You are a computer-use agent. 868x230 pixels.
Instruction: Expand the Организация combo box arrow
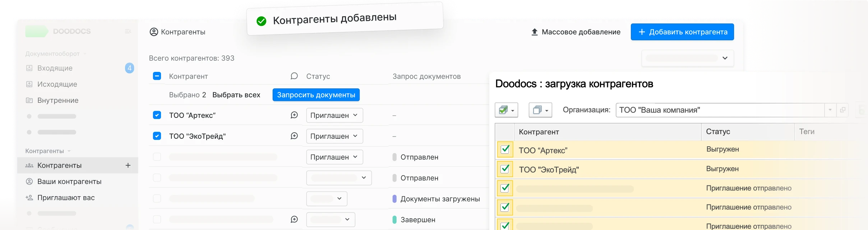pyautogui.click(x=830, y=110)
